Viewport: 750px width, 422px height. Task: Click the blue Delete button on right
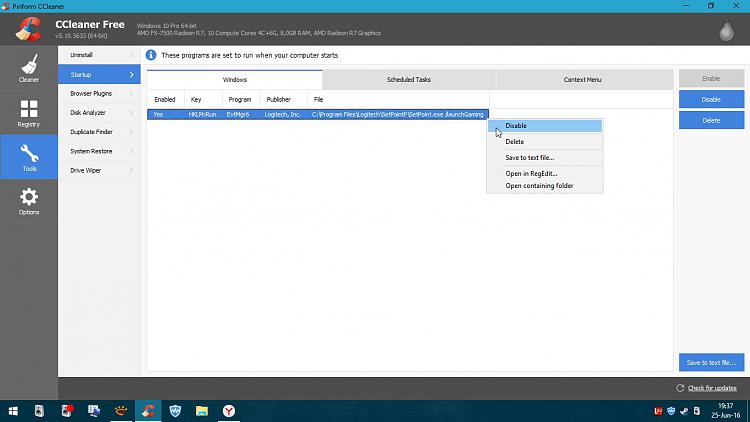[711, 121]
